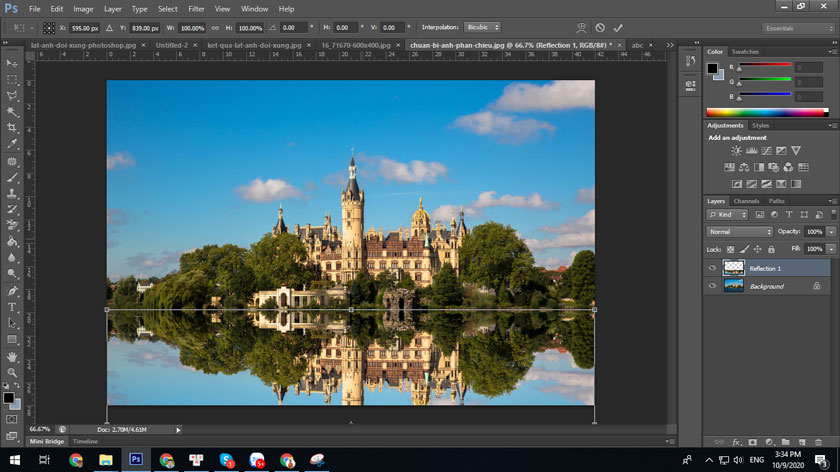This screenshot has width=840, height=472.
Task: Select the Rectangular Marquee tool
Action: pos(12,80)
